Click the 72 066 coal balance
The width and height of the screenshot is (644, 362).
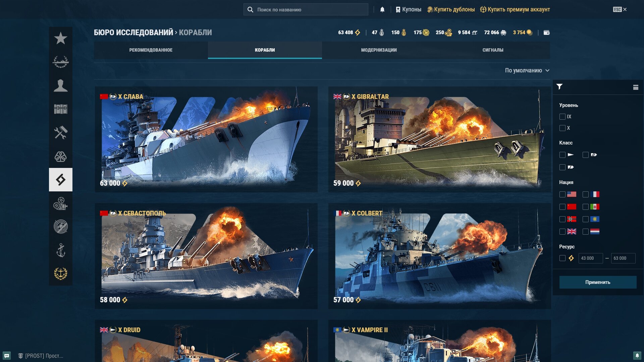[495, 33]
